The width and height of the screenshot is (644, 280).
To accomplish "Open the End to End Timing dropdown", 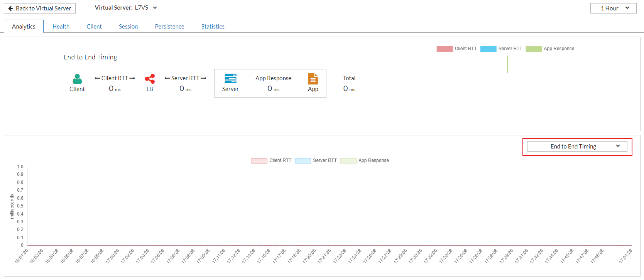I will point(577,147).
